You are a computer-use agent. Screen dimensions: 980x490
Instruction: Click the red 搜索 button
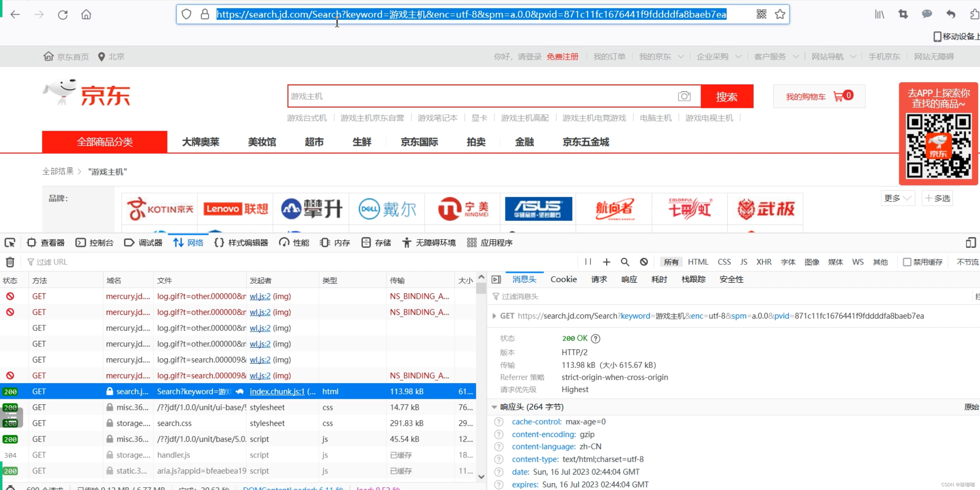click(727, 97)
